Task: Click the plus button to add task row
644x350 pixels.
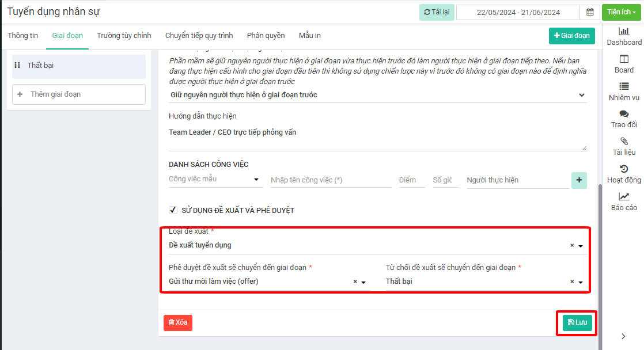Action: [579, 180]
